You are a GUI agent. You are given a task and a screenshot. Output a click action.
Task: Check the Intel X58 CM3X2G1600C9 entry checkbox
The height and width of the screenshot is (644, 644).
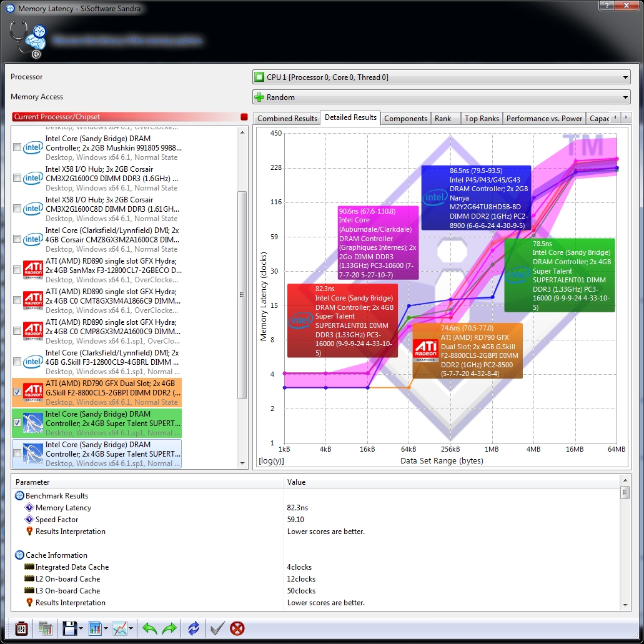[17, 178]
